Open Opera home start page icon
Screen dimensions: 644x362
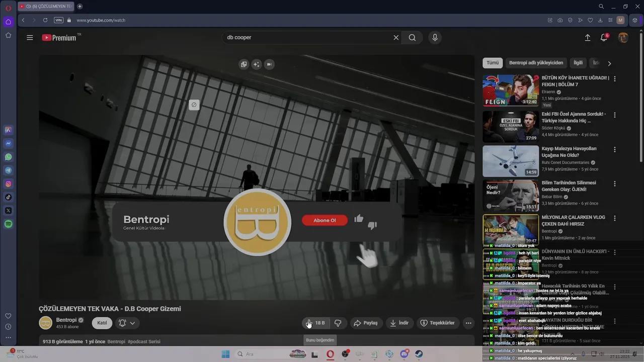(8, 22)
